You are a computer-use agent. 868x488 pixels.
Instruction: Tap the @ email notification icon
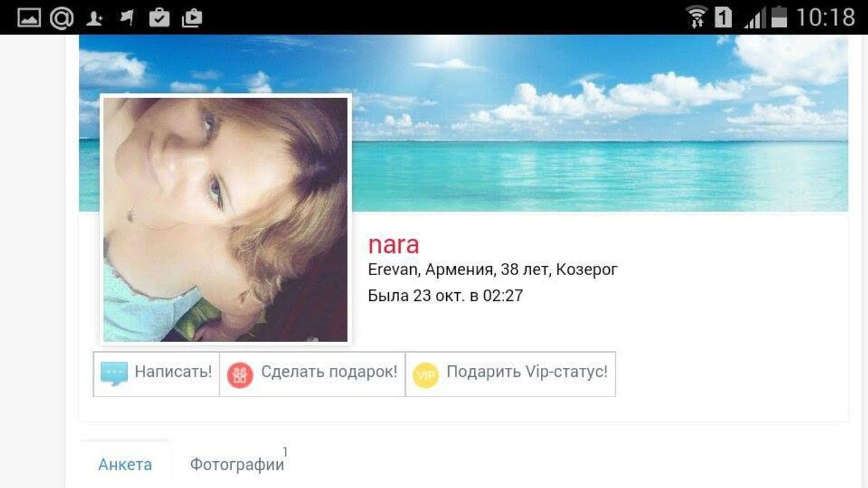62,18
